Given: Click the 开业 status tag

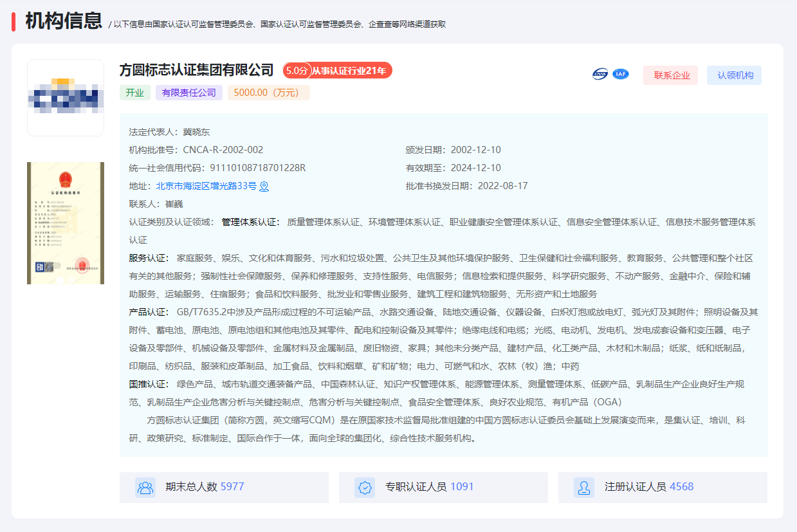Looking at the screenshot, I should [134, 93].
